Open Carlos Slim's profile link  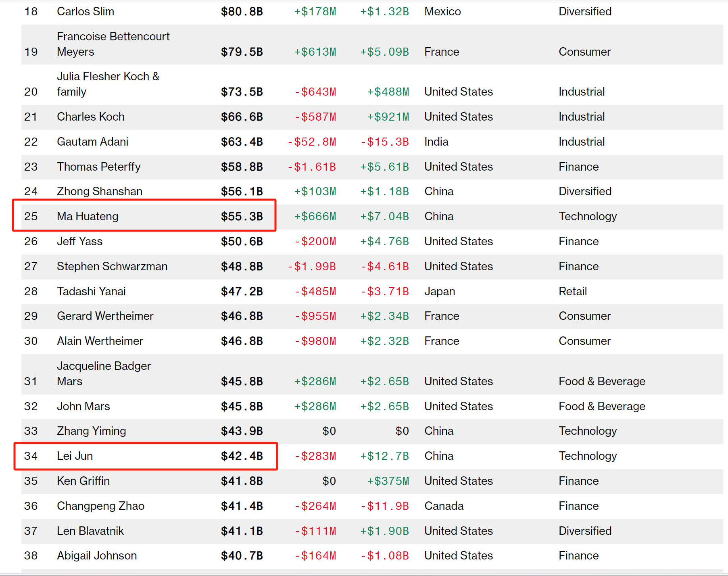point(86,12)
